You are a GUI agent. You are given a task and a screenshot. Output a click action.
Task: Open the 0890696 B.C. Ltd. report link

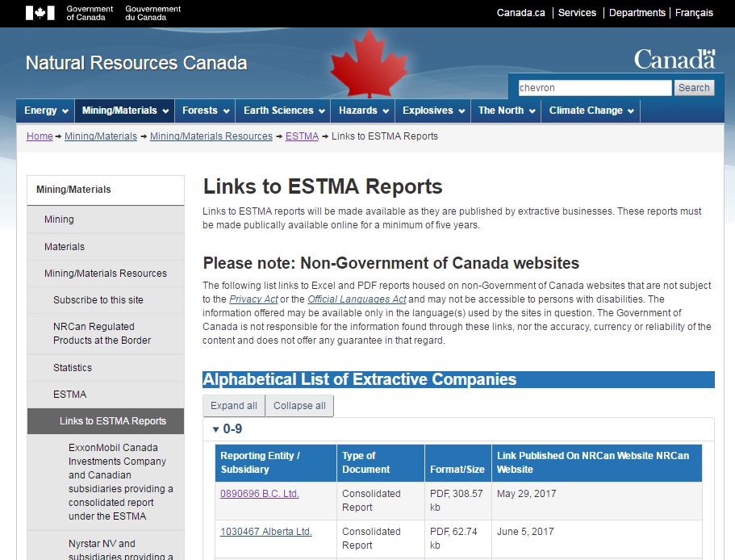tap(259, 494)
